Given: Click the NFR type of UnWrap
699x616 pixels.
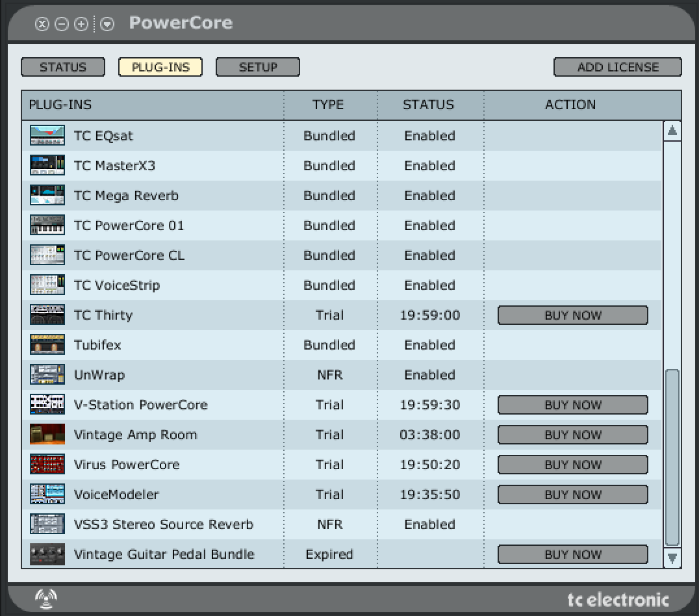Looking at the screenshot, I should click(330, 375).
